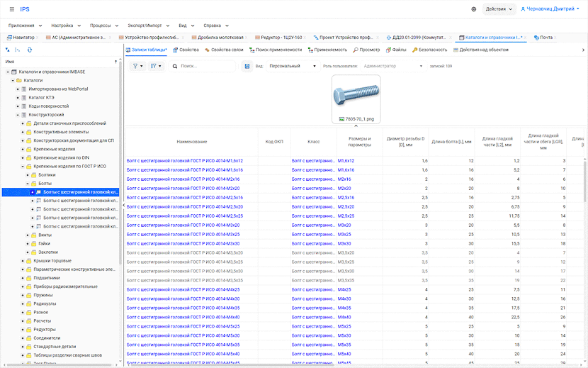The width and height of the screenshot is (588, 368).
Task: Open the Файлы tool
Action: (395, 50)
